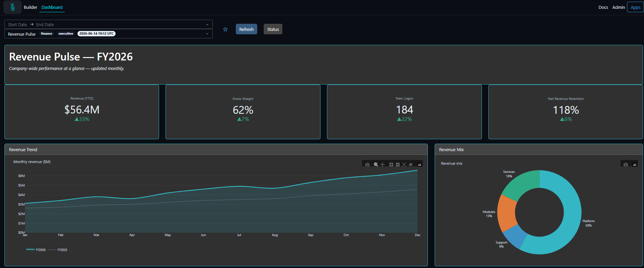The height and width of the screenshot is (268, 644).
Task: Click the Net Revenue Retention 118% value
Action: tap(566, 110)
